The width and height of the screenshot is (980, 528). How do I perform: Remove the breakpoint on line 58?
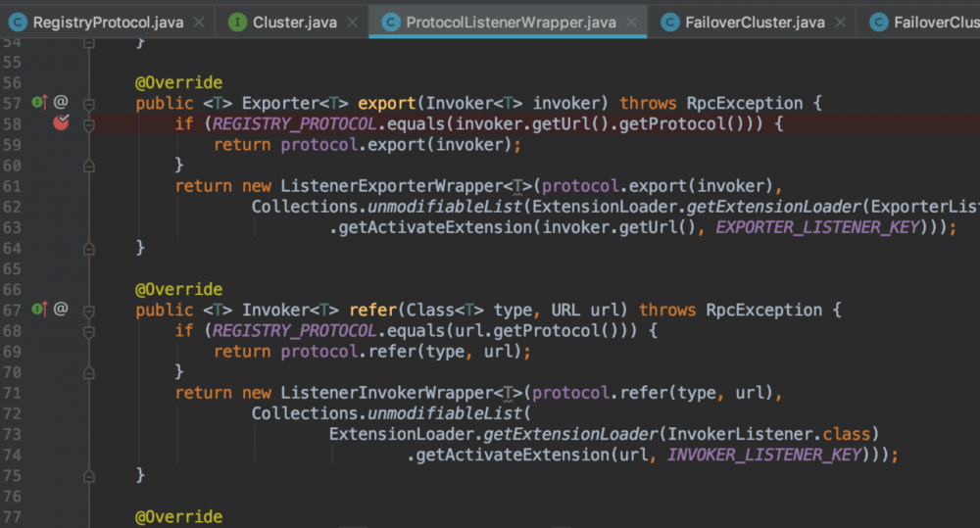(61, 122)
